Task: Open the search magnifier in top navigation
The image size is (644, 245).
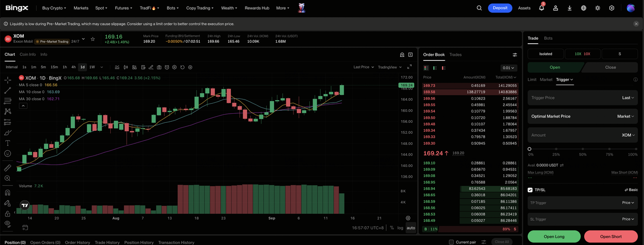Action: (x=479, y=8)
